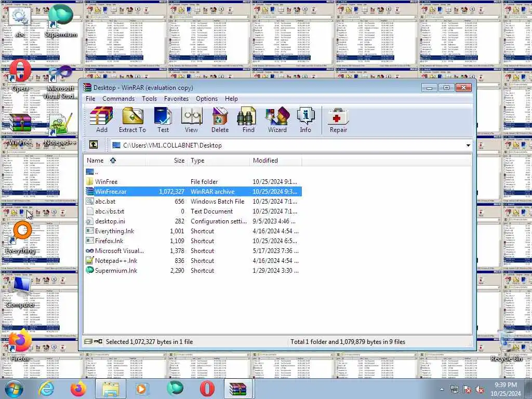Click the Repair toolbar icon
This screenshot has height=399, width=532.
click(338, 120)
